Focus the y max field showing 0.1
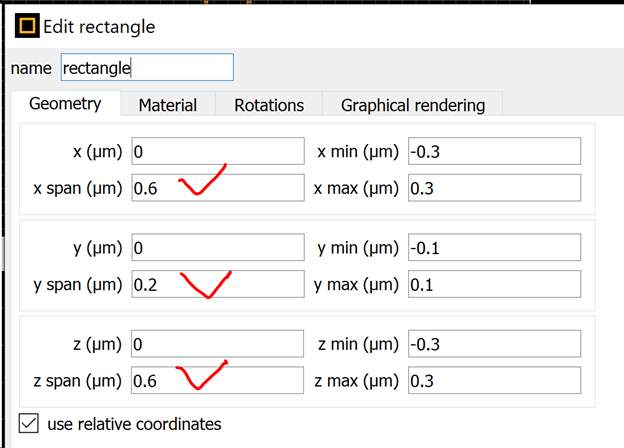 point(494,284)
